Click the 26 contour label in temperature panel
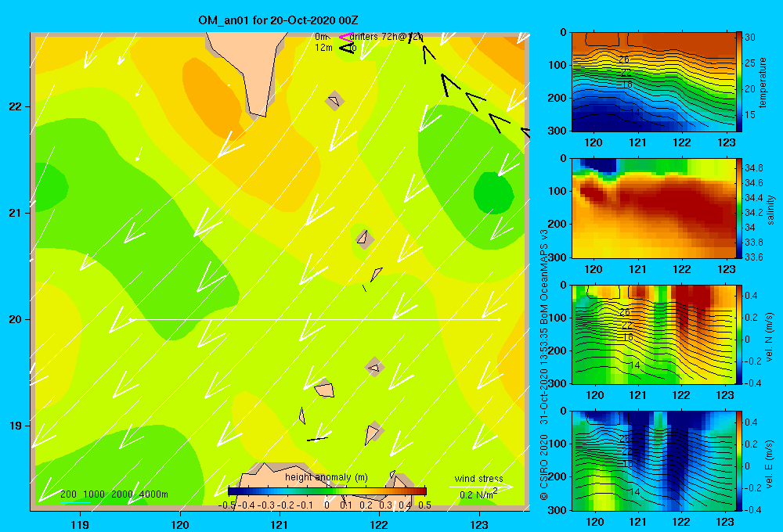This screenshot has height=532, width=783. pos(624,59)
